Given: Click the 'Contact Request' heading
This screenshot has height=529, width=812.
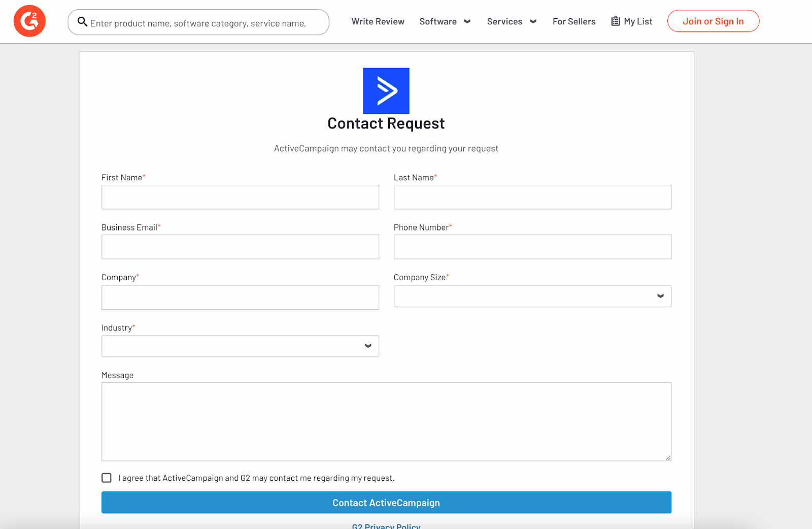Looking at the screenshot, I should click(386, 123).
